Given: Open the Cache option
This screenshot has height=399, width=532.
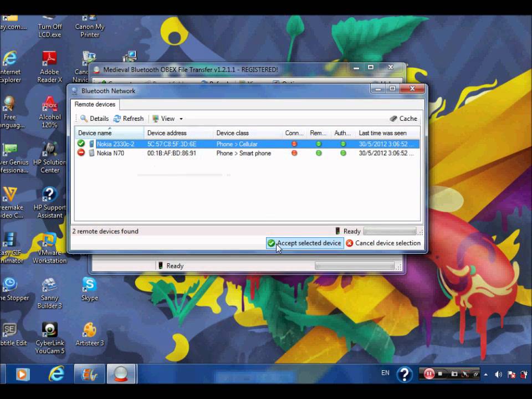Looking at the screenshot, I should (403, 119).
